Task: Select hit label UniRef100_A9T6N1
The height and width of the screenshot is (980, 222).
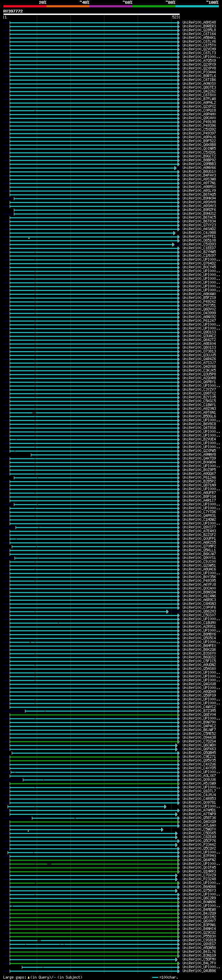Action: [x=199, y=412]
